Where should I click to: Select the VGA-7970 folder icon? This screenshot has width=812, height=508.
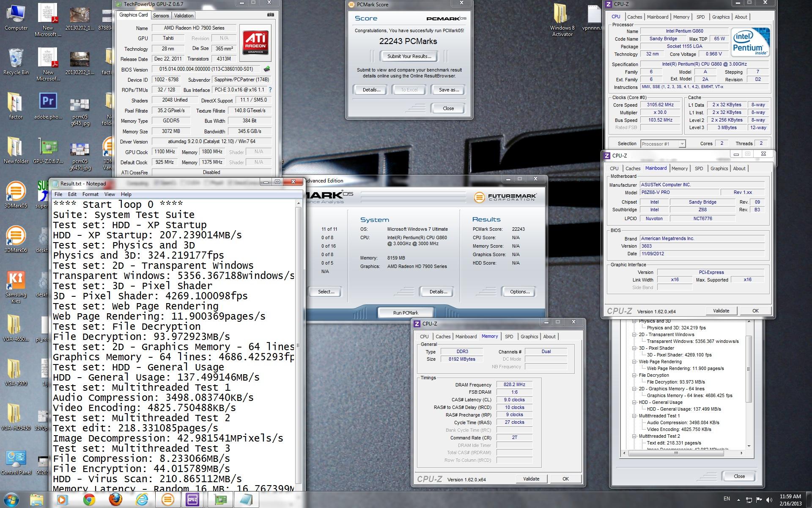tap(16, 373)
